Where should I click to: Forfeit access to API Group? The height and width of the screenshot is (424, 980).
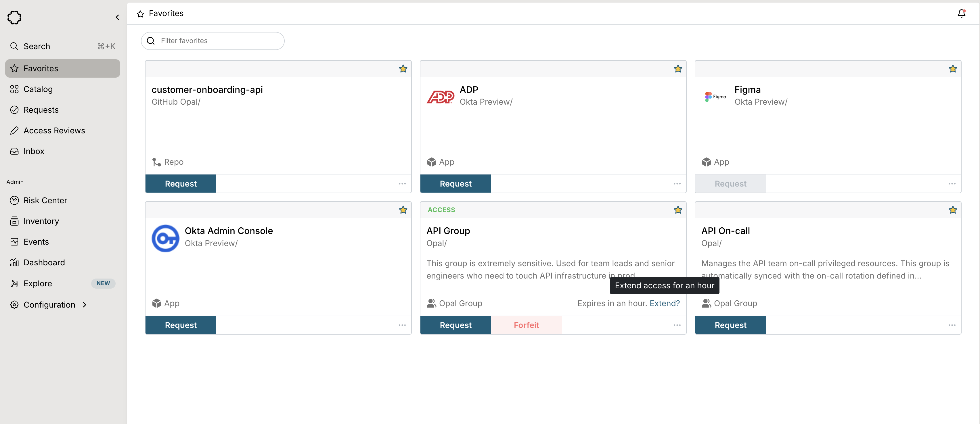pos(526,325)
